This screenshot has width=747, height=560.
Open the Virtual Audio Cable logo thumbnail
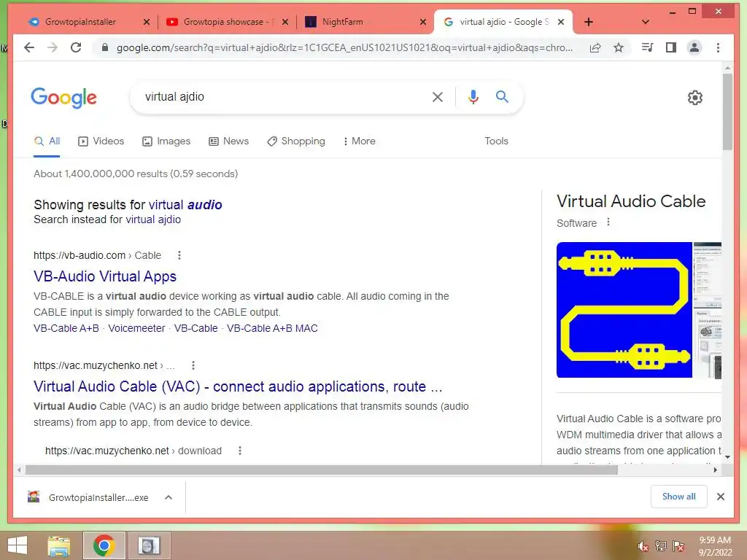click(624, 310)
